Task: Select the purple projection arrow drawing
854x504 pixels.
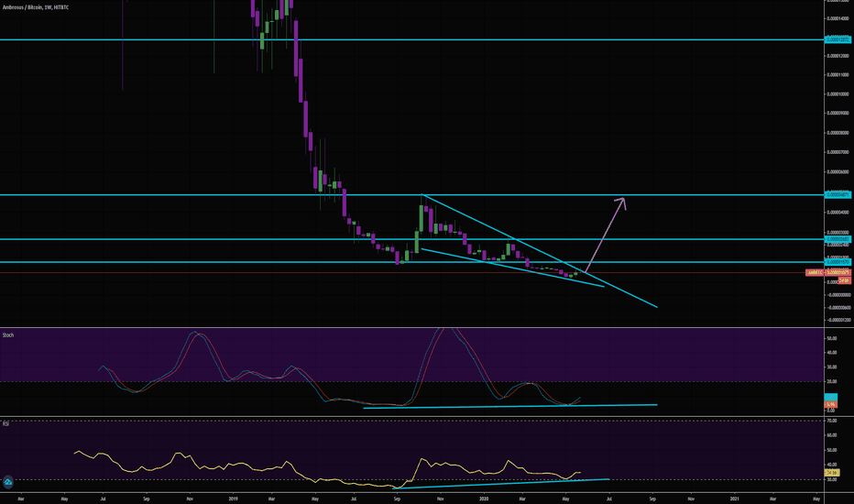Action: tap(605, 235)
